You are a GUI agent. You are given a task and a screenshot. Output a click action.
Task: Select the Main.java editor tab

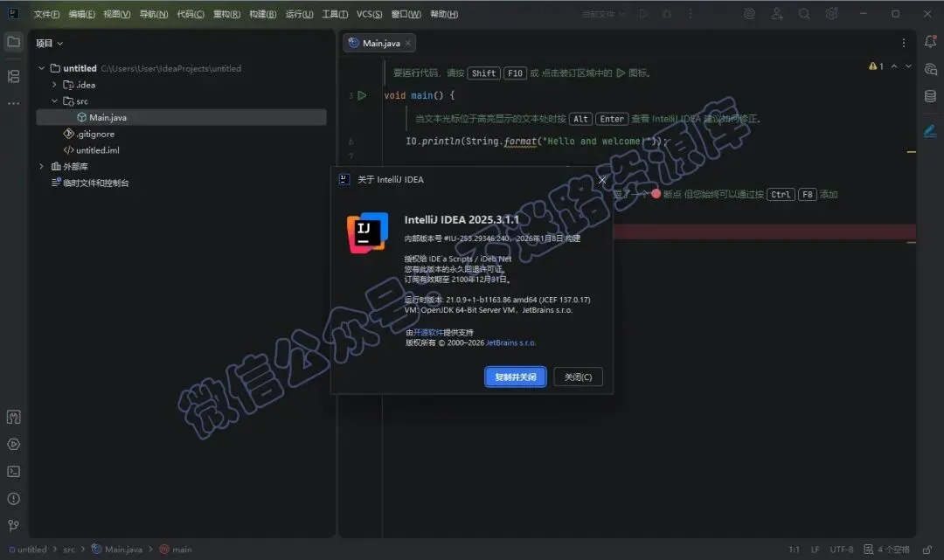click(380, 44)
